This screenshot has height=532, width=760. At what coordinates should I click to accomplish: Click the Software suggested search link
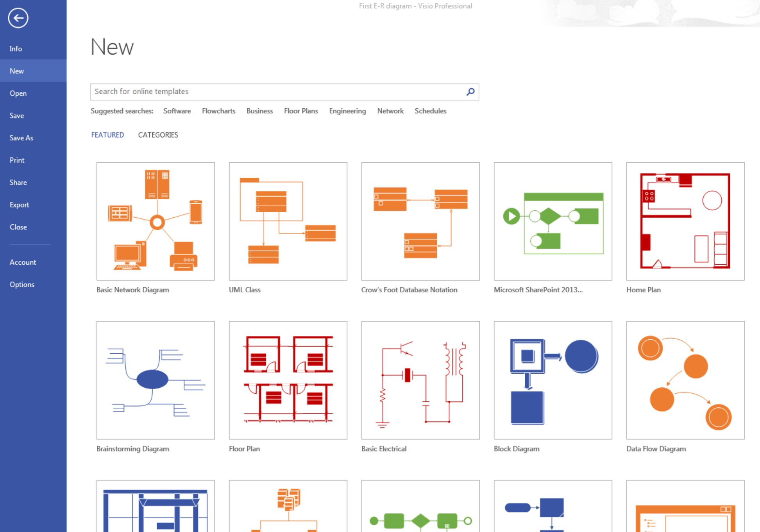click(x=176, y=110)
